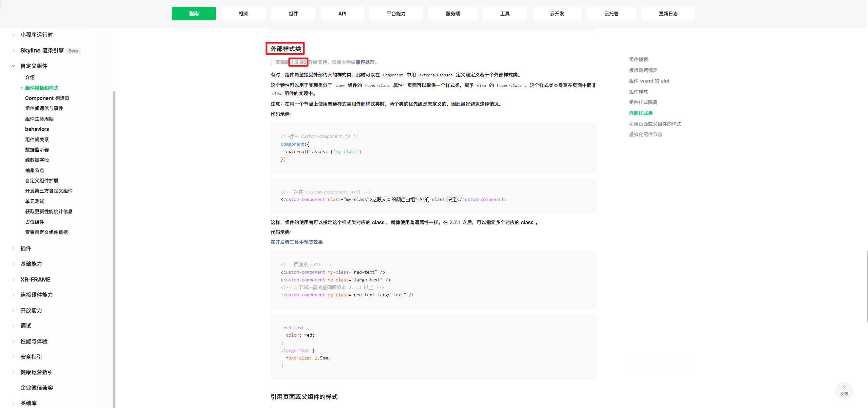This screenshot has width=868, height=408.
Task: Open the API tab
Action: tap(342, 13)
